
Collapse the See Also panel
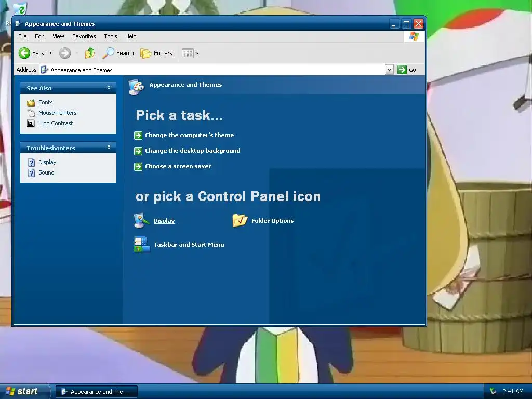coord(109,88)
